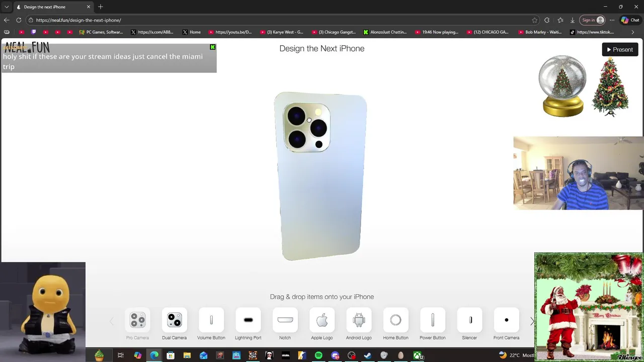Open Copilot from the taskbar
The image size is (644, 362).
(137, 355)
